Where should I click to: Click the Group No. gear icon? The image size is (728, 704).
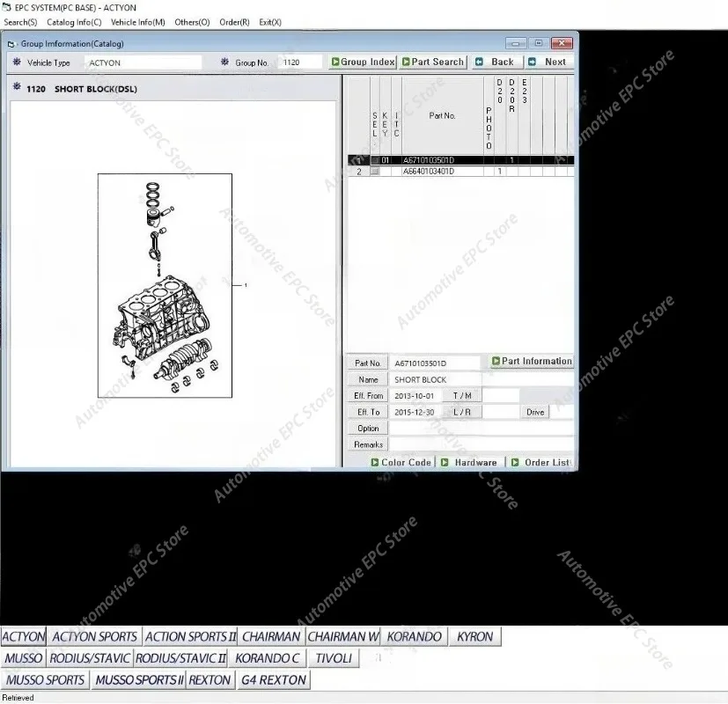click(x=224, y=62)
